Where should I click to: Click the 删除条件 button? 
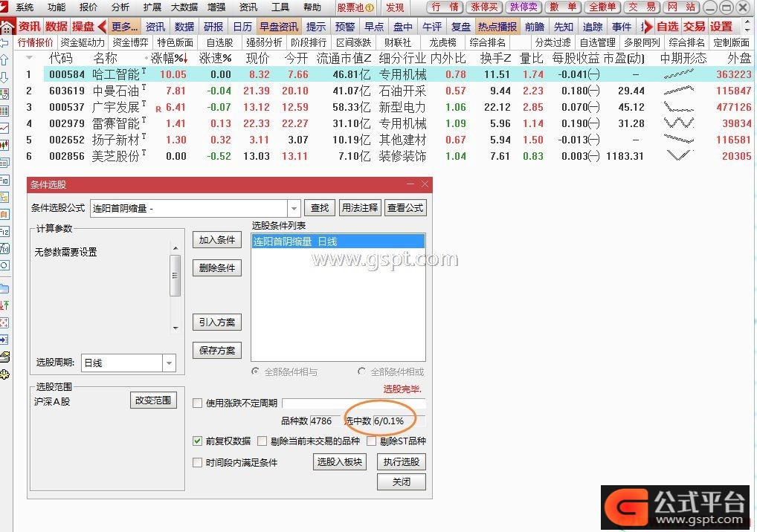coord(217,267)
